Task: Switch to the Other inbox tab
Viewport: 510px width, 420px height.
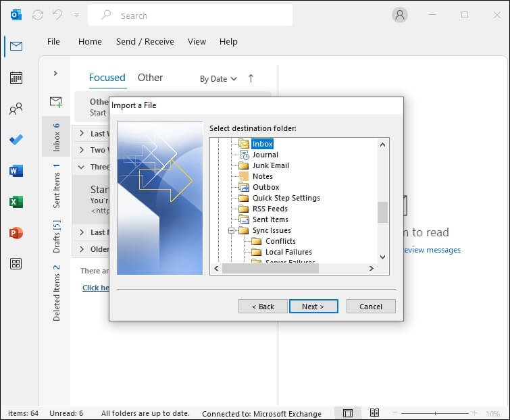Action: coord(150,78)
